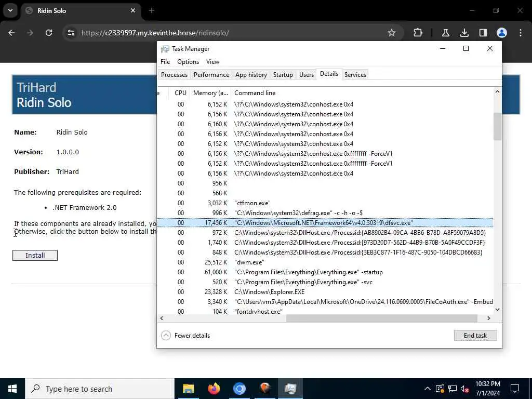The height and width of the screenshot is (399, 532).
Task: Open the Windows Start menu
Action: click(x=12, y=389)
